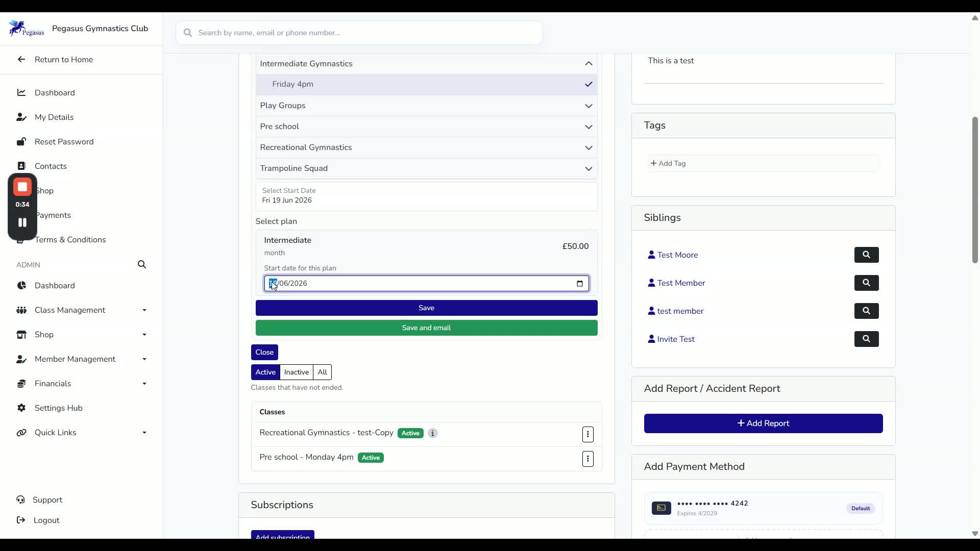
Task: Click the info icon beside Recreational Gymnastics class
Action: [432, 433]
